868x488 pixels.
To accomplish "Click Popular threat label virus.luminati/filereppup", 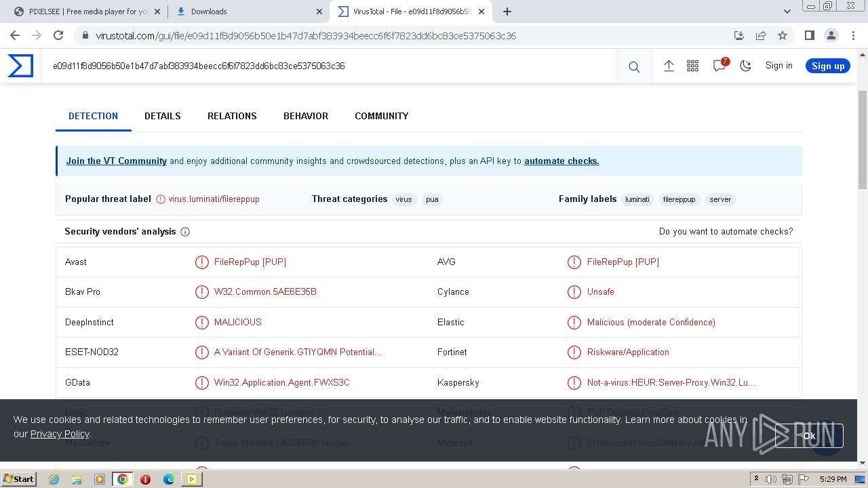I will pyautogui.click(x=214, y=199).
